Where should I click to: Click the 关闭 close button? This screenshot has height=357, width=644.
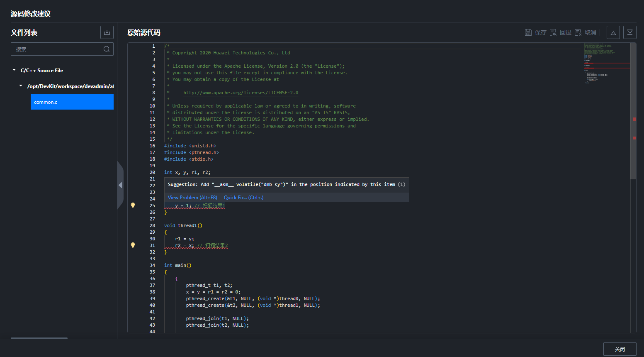pyautogui.click(x=620, y=349)
